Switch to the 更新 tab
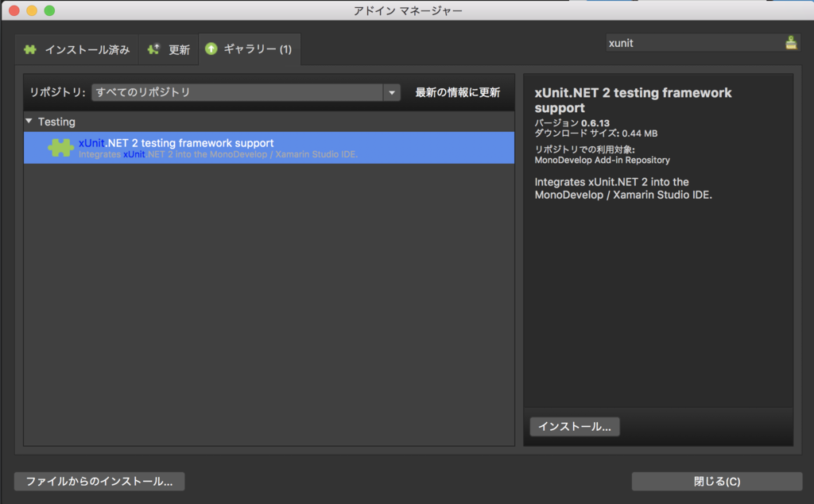Image resolution: width=814 pixels, height=504 pixels. pos(169,49)
